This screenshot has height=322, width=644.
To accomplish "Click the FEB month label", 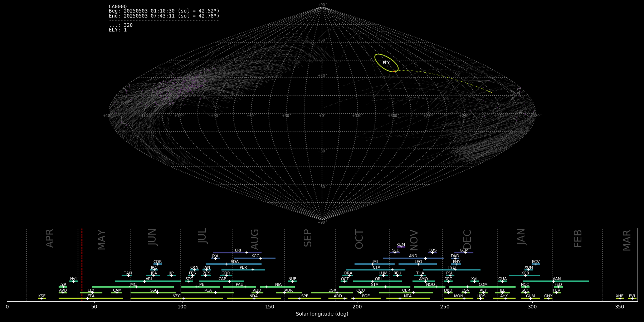I will [578, 239].
